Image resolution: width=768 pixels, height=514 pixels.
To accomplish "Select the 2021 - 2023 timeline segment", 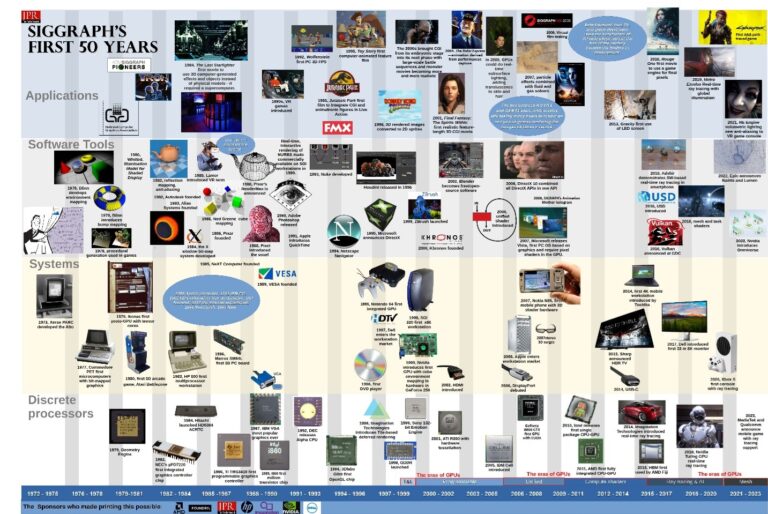I will coord(742,494).
